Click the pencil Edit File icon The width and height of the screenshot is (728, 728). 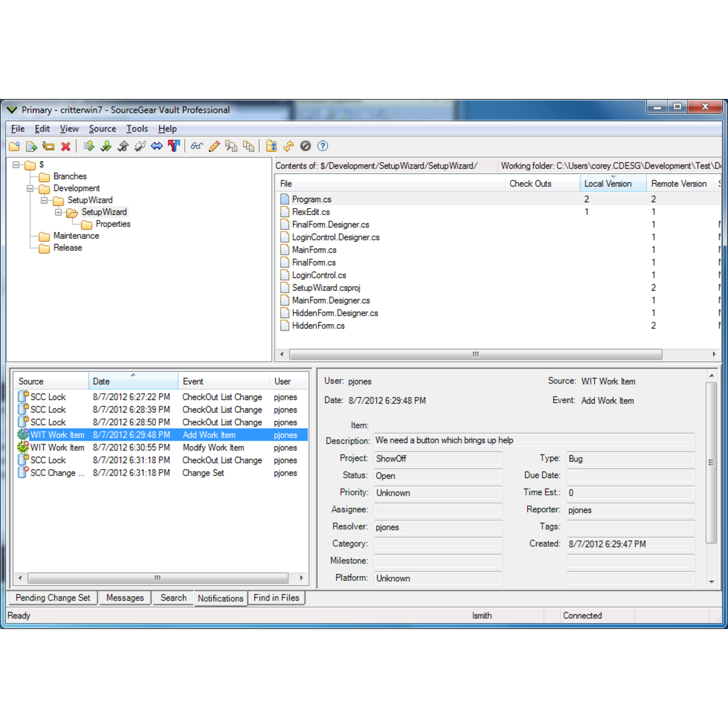(x=214, y=146)
